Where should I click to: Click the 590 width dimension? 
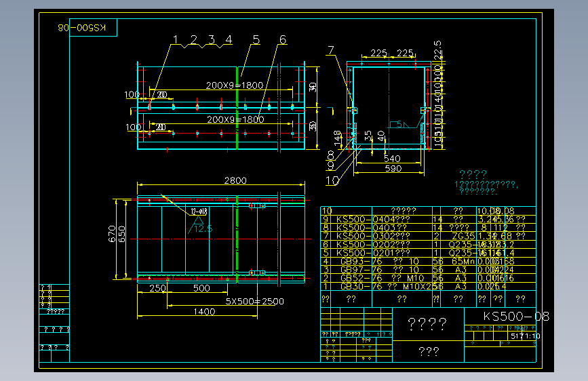click(393, 168)
